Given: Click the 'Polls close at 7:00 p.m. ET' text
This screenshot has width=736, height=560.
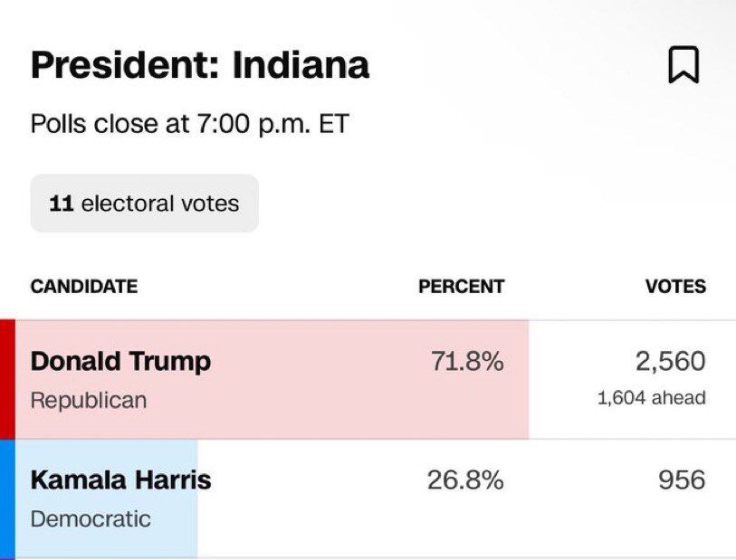Looking at the screenshot, I should click(190, 124).
